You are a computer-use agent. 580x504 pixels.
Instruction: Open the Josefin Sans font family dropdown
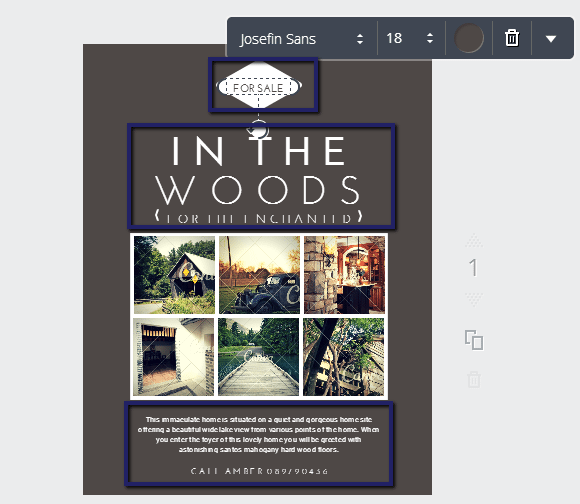[x=301, y=38]
